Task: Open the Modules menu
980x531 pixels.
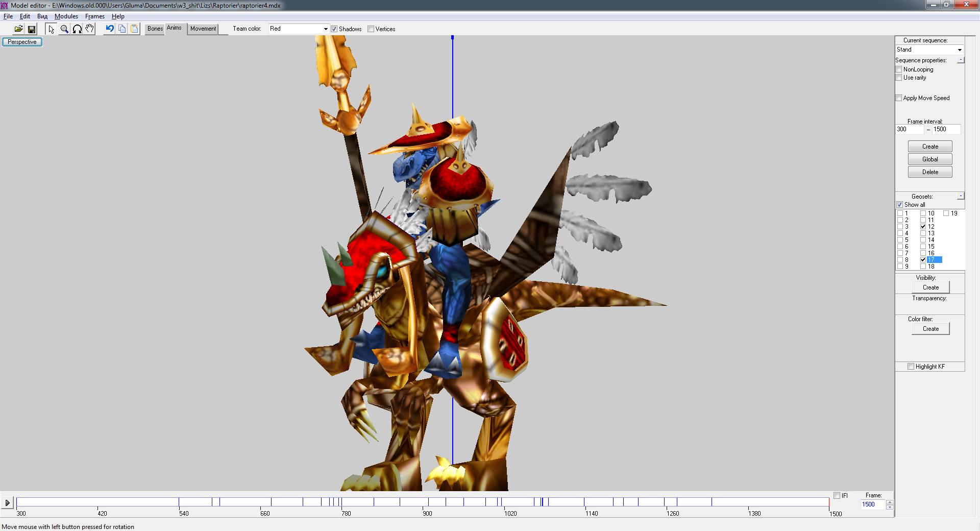Action: tap(66, 16)
